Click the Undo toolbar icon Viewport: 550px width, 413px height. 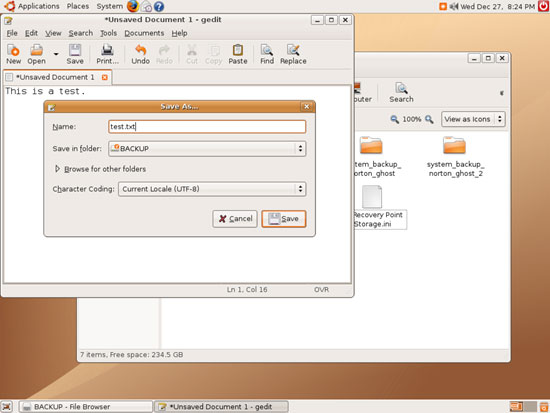pyautogui.click(x=141, y=54)
